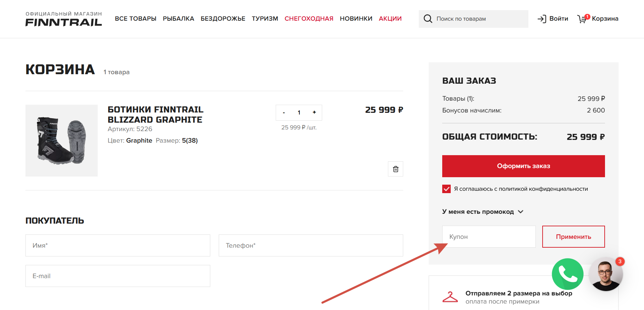Image resolution: width=644 pixels, height=310 pixels.
Task: Open the СНЕГОХОДНАЯ menu
Action: pyautogui.click(x=309, y=19)
